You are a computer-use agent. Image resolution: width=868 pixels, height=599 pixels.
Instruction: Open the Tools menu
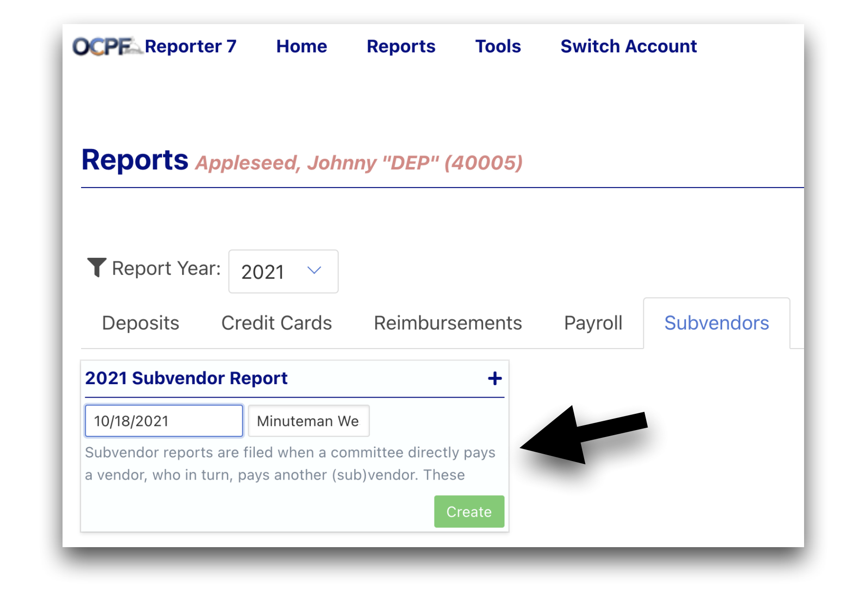[498, 46]
